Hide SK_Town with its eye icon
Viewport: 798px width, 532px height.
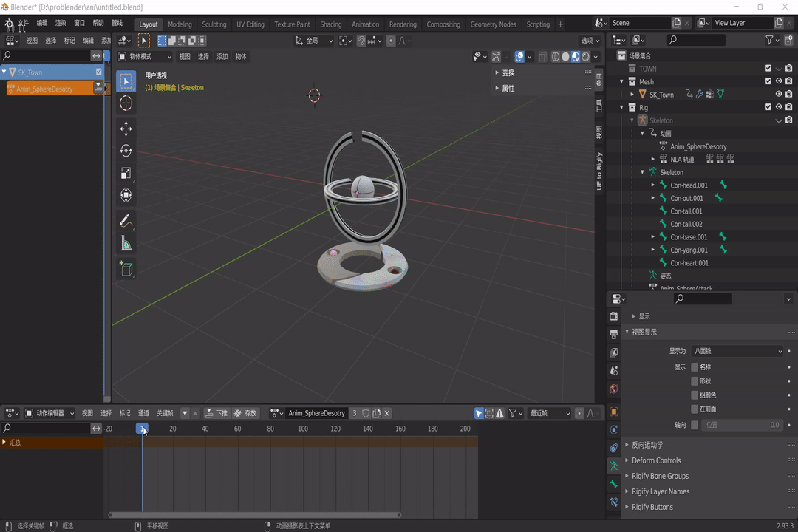[x=779, y=94]
